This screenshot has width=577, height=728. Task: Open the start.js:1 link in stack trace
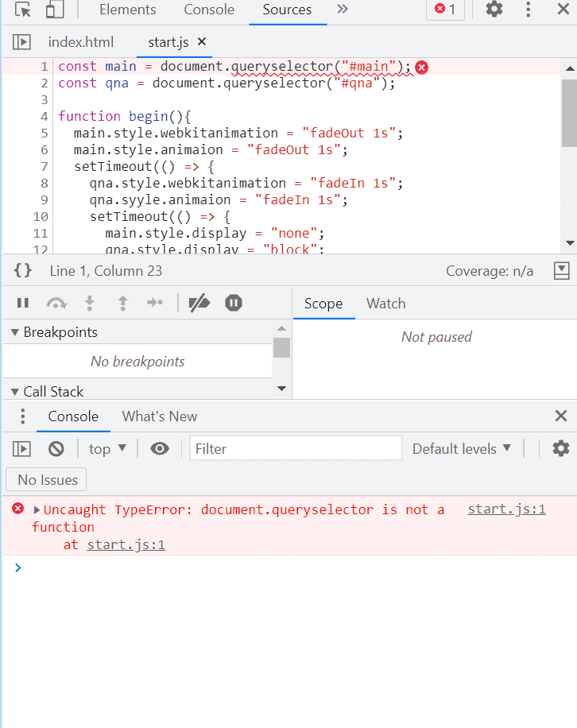[126, 544]
